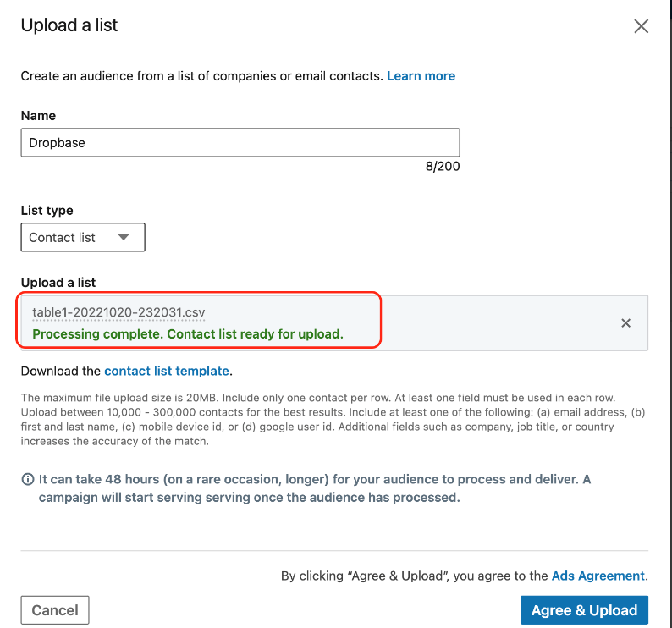The height and width of the screenshot is (628, 672).
Task: Click the Processing complete status message
Action: 187,334
